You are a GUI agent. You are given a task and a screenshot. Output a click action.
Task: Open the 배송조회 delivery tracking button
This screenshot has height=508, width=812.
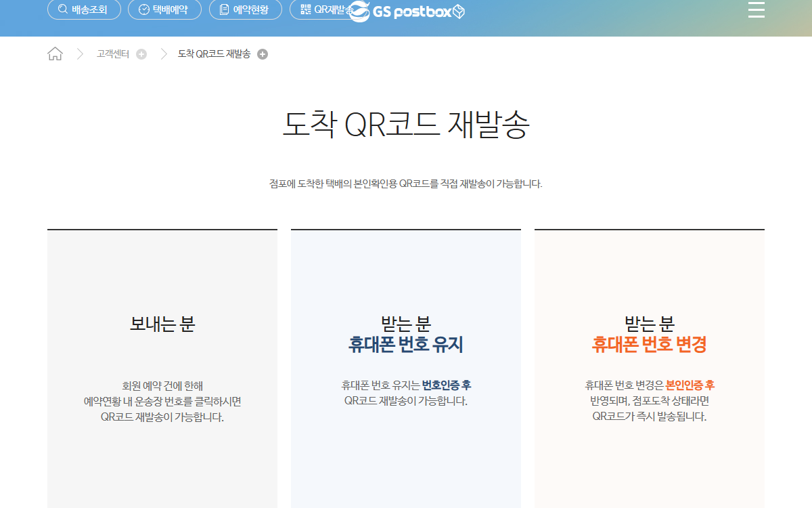tap(84, 9)
